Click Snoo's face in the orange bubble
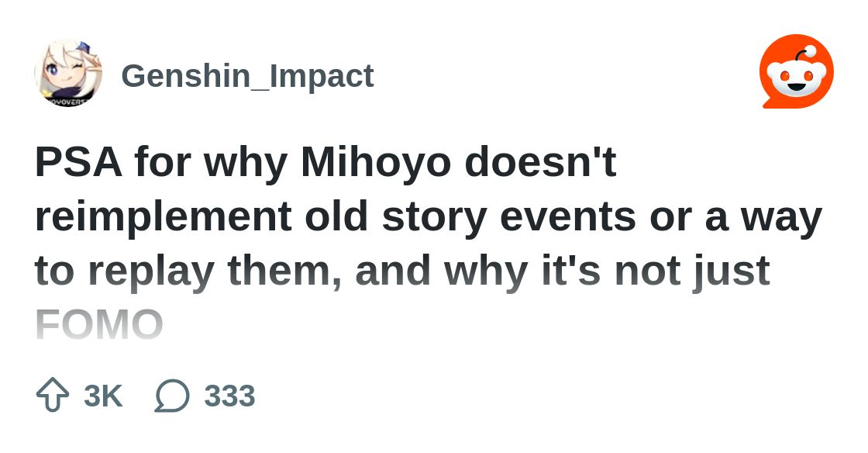The width and height of the screenshot is (868, 453). pyautogui.click(x=797, y=78)
